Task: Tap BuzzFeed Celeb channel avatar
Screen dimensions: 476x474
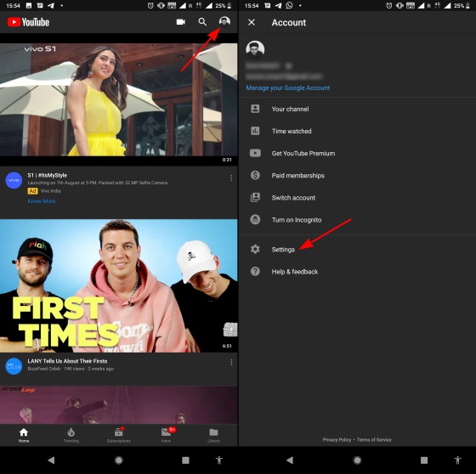Action: point(14,366)
